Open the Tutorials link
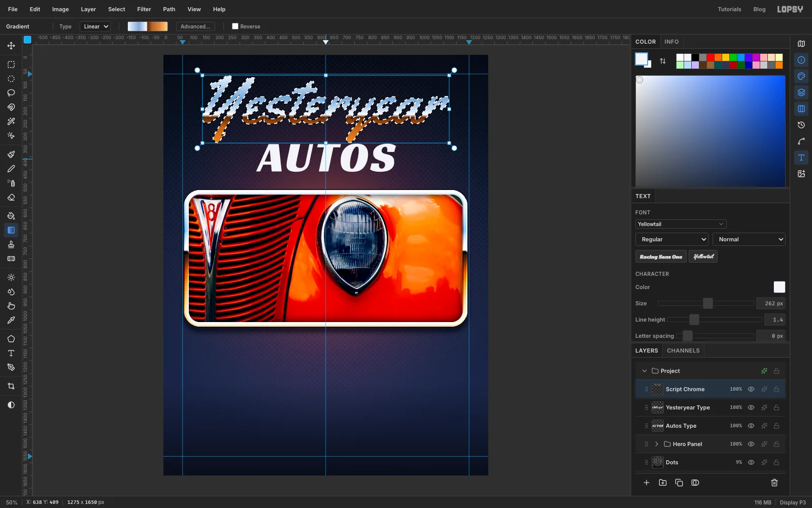The height and width of the screenshot is (508, 812). tap(729, 9)
